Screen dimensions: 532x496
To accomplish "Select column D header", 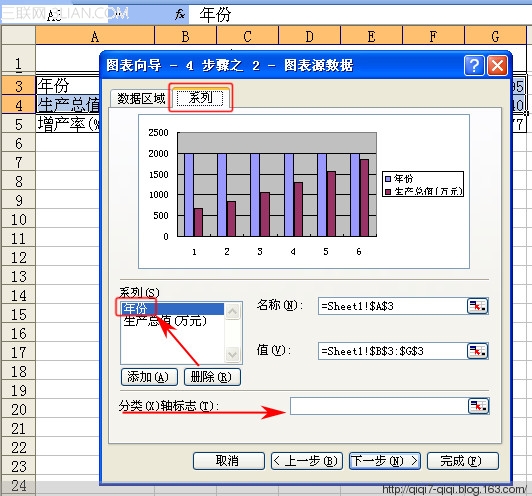I will tap(309, 36).
